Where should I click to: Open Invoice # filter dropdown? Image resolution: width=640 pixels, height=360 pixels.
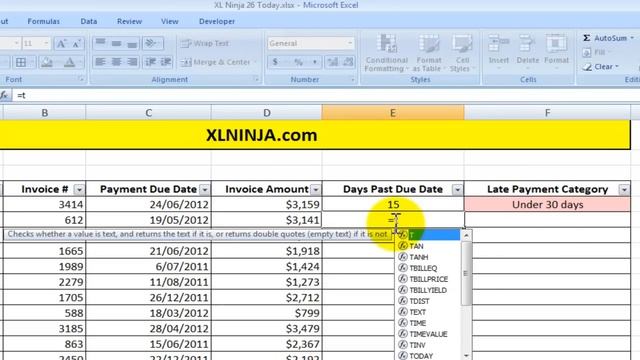coord(79,190)
